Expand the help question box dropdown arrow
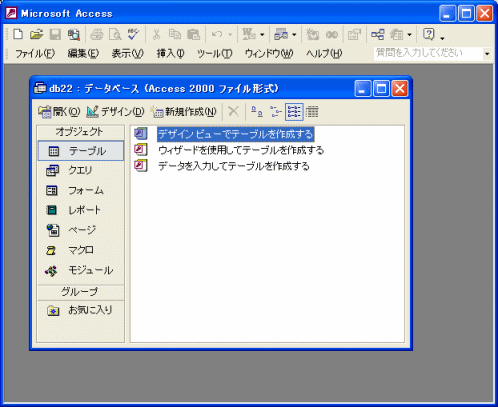The height and width of the screenshot is (407, 498). point(487,54)
